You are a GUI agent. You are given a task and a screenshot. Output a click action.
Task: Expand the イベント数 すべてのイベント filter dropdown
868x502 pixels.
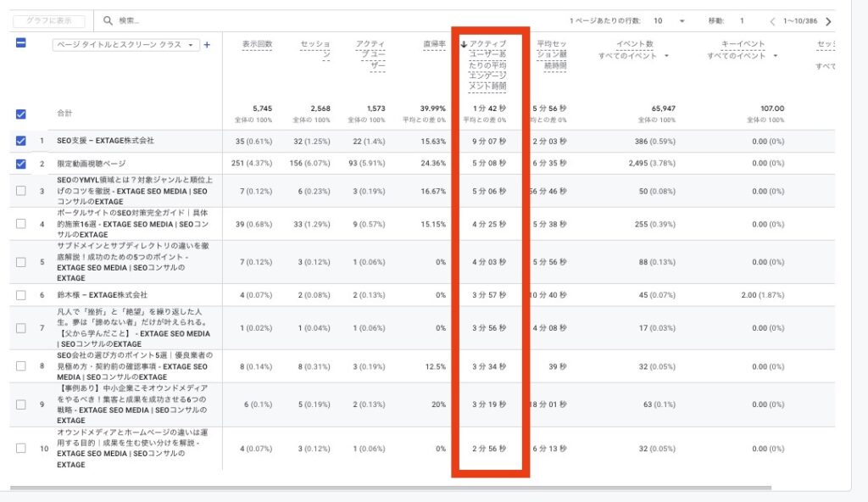pyautogui.click(x=666, y=56)
